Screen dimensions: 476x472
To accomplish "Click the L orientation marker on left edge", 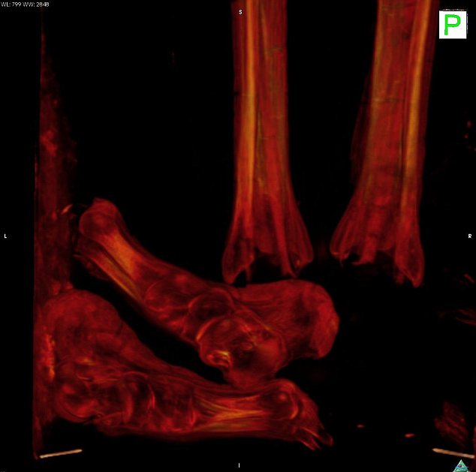I will tap(6, 236).
